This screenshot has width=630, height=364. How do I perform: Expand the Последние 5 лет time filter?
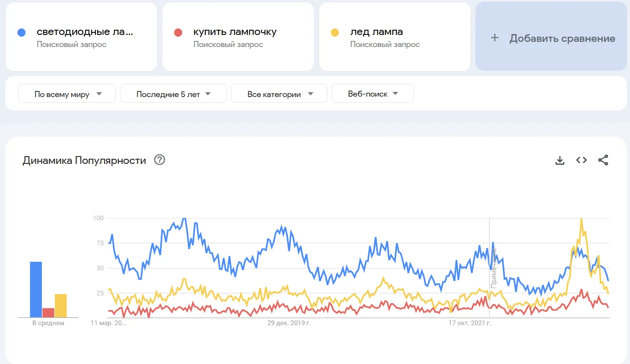pyautogui.click(x=173, y=94)
